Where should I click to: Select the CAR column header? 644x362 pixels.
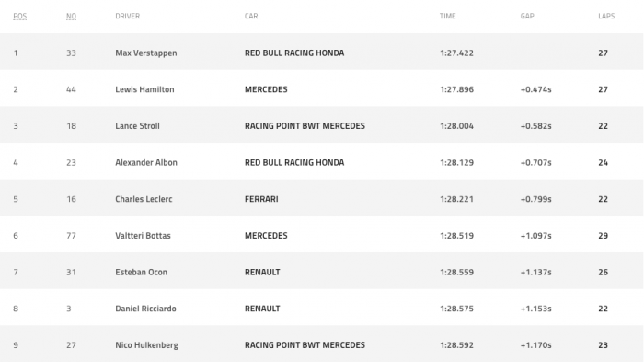251,16
